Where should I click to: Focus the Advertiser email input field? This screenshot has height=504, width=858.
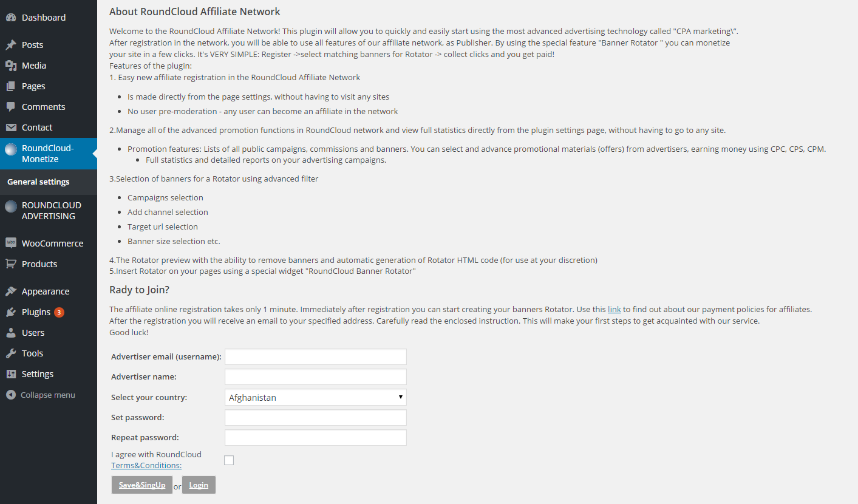tap(316, 356)
